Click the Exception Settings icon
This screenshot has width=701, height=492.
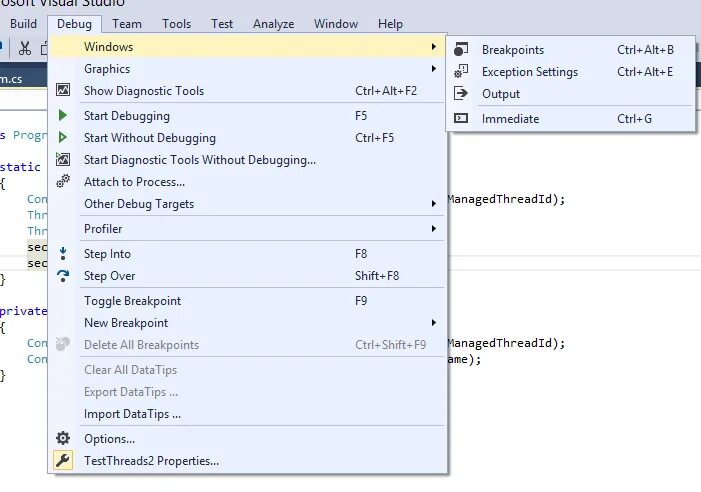tap(461, 71)
